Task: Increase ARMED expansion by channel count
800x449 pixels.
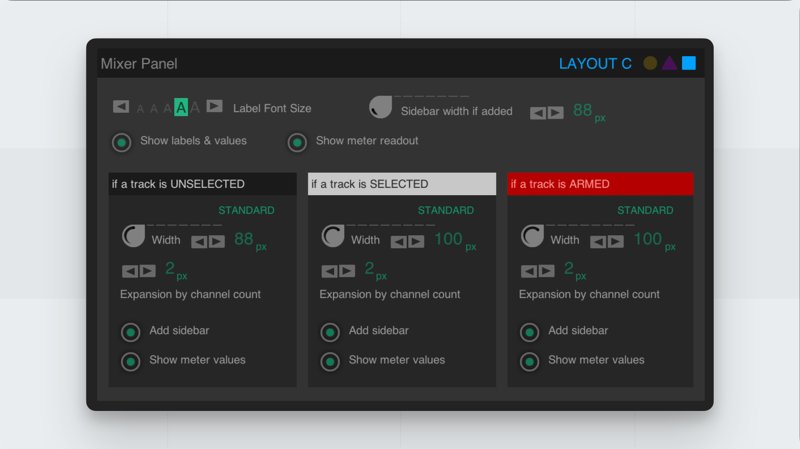Action: [x=546, y=271]
